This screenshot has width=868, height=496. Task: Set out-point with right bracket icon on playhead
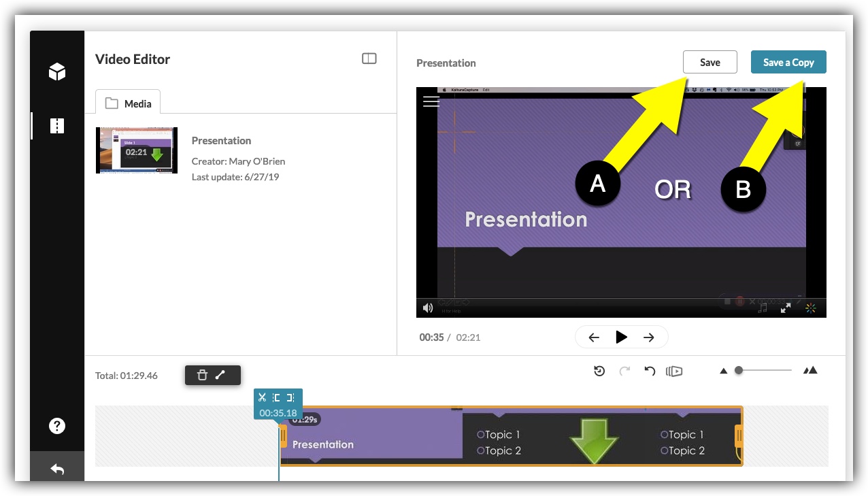tap(290, 397)
